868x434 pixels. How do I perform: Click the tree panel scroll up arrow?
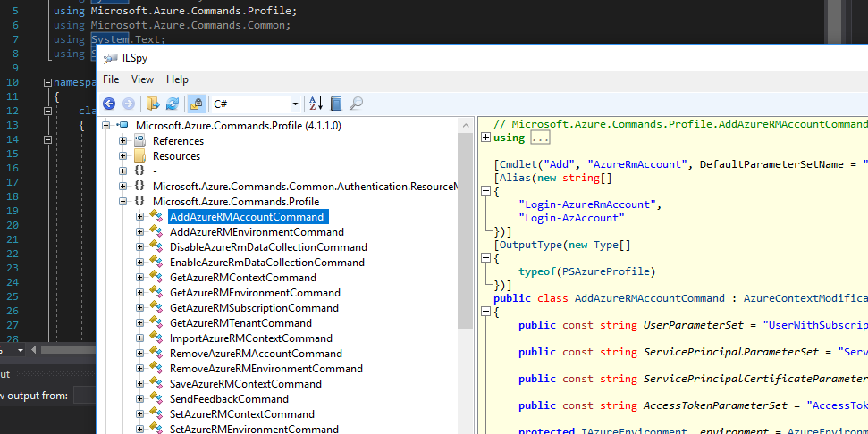(x=466, y=126)
